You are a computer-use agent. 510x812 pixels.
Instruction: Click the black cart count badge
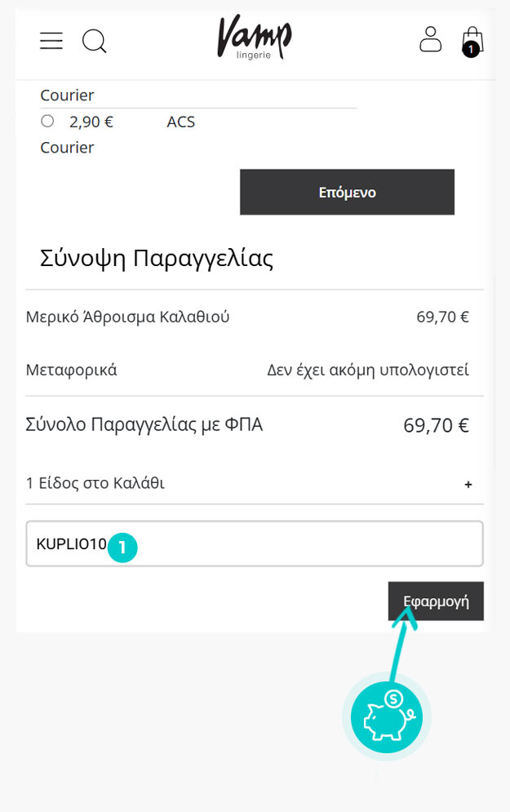click(x=470, y=50)
